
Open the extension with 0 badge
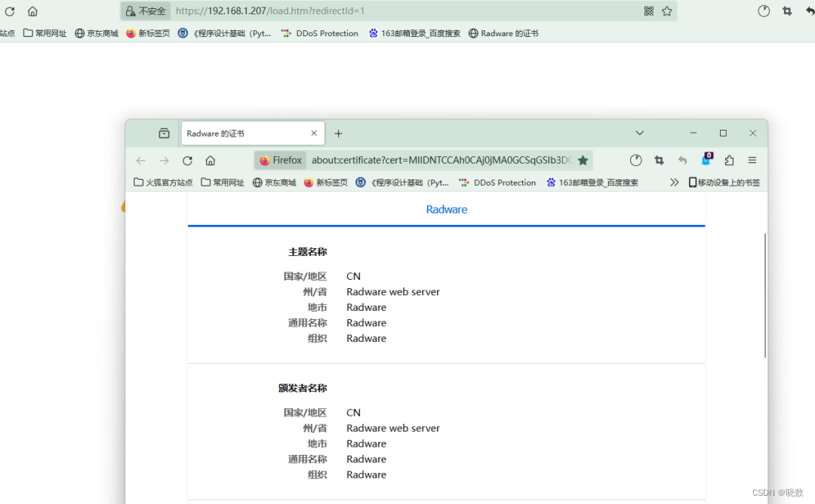[x=706, y=159]
